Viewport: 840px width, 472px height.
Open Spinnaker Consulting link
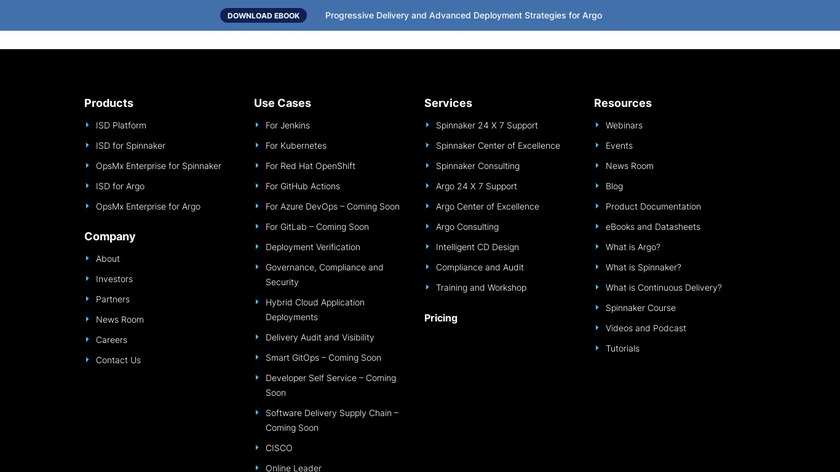click(x=477, y=166)
